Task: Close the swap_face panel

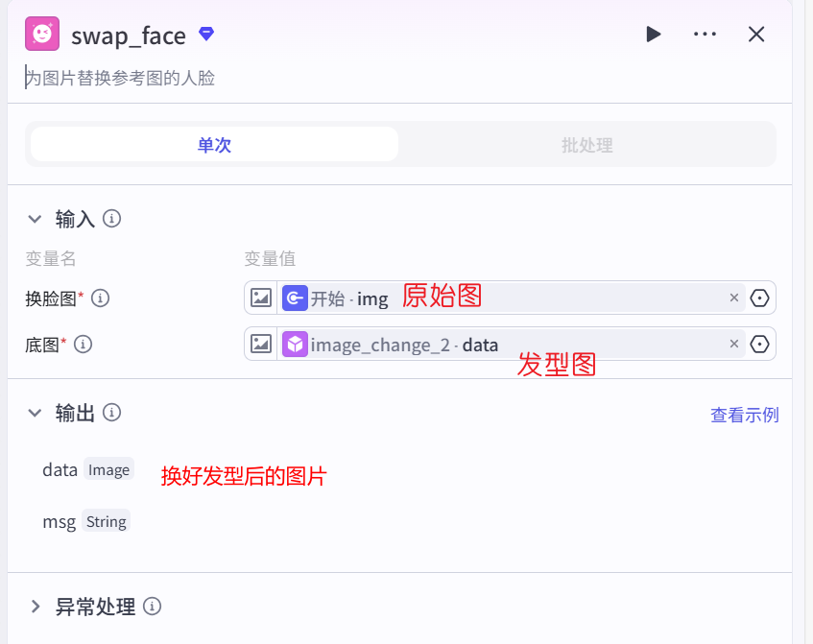Action: (756, 35)
